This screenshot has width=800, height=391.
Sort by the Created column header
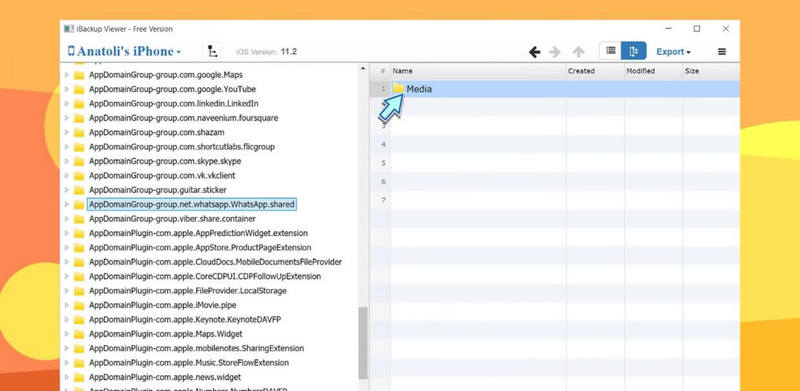pyautogui.click(x=595, y=71)
